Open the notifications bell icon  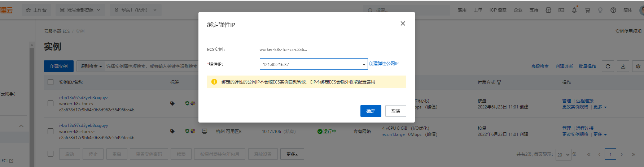(x=574, y=10)
